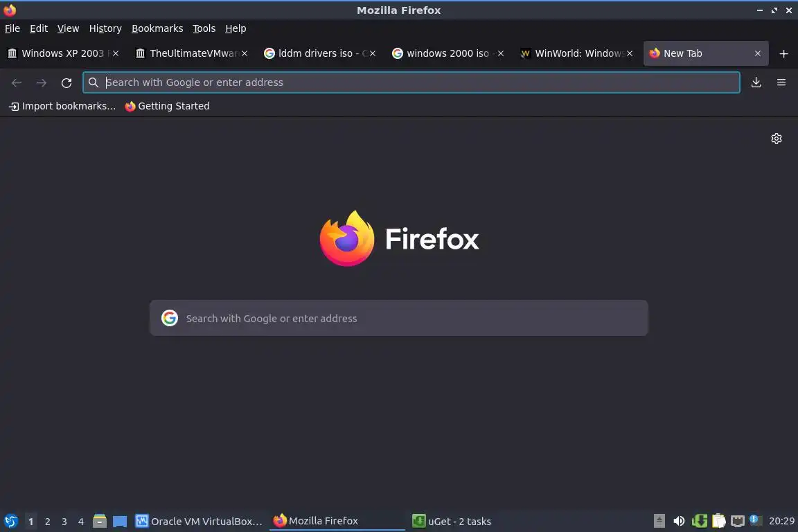Viewport: 798px width, 532px height.
Task: Reload the current page
Action: 66,82
